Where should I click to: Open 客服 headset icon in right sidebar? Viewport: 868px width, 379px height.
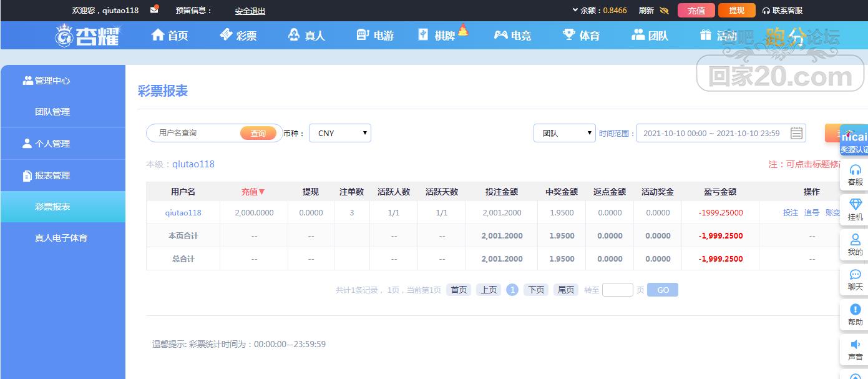(856, 175)
